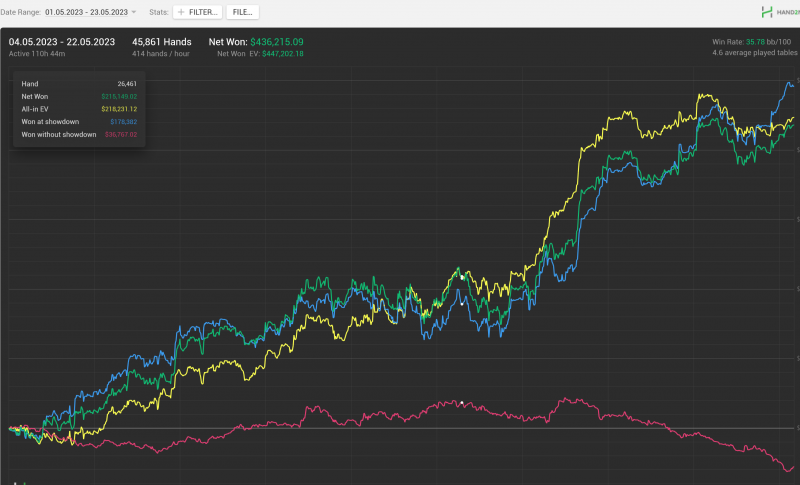Click the Hand row in tooltip
The image size is (800, 485).
[x=79, y=84]
